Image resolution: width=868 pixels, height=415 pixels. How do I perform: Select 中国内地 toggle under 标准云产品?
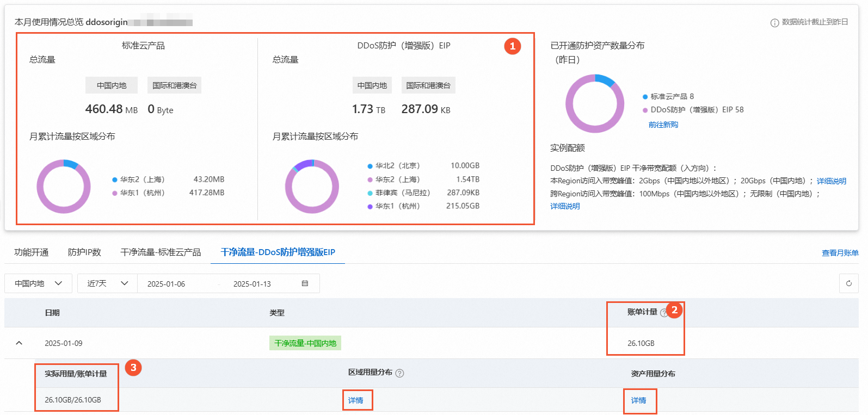[x=112, y=85]
